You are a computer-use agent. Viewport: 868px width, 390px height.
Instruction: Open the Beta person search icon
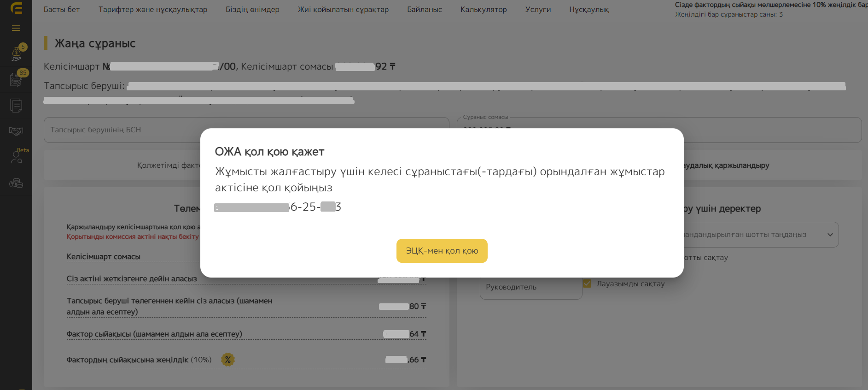[x=16, y=158]
